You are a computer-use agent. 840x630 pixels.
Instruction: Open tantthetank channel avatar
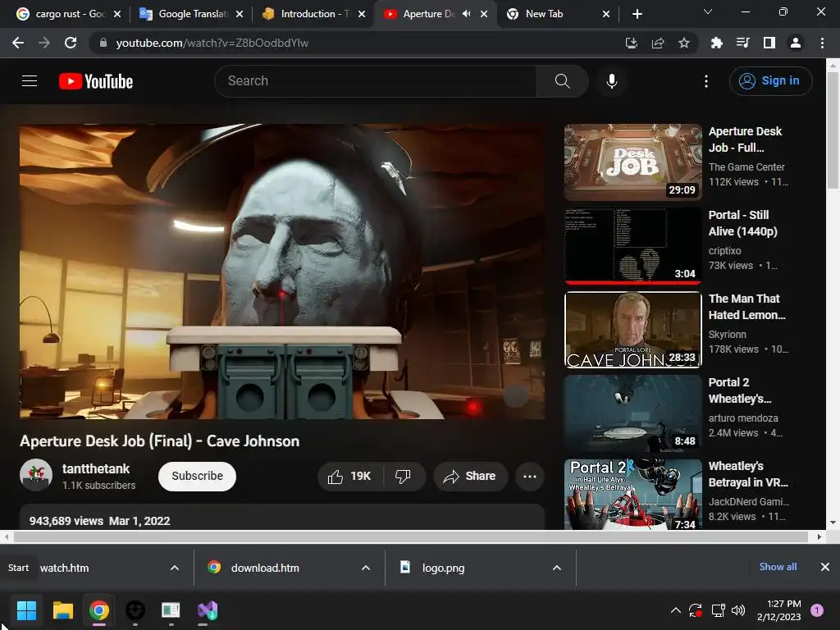tap(36, 475)
